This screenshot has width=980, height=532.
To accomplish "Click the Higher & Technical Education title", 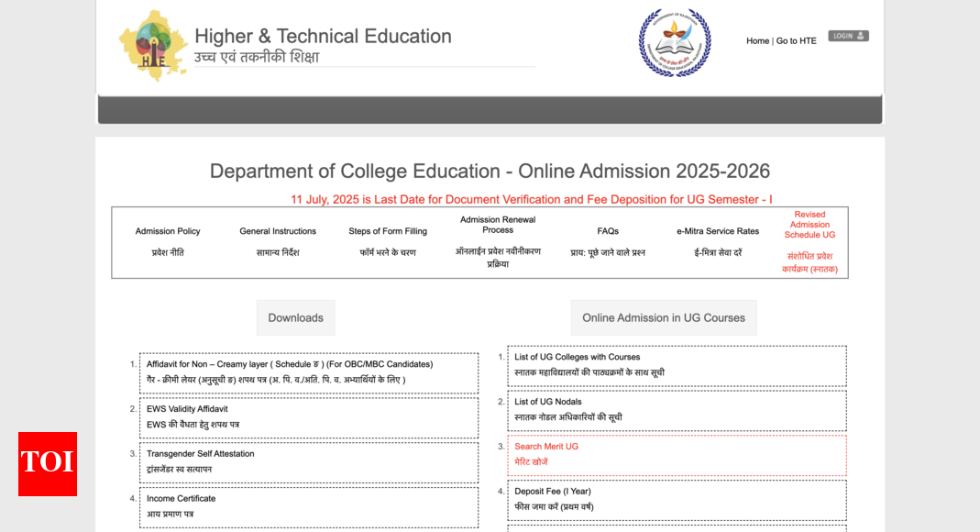I will coord(323,37).
